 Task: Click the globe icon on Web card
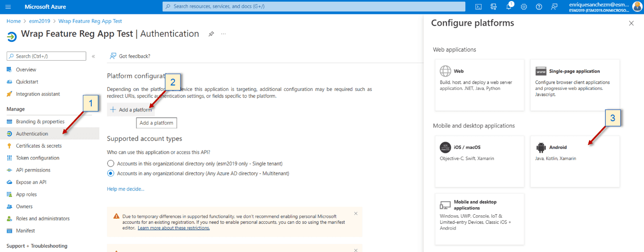[x=446, y=71]
